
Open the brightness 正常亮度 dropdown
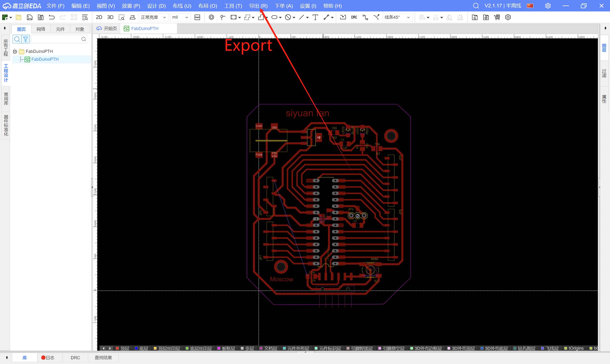click(x=154, y=17)
